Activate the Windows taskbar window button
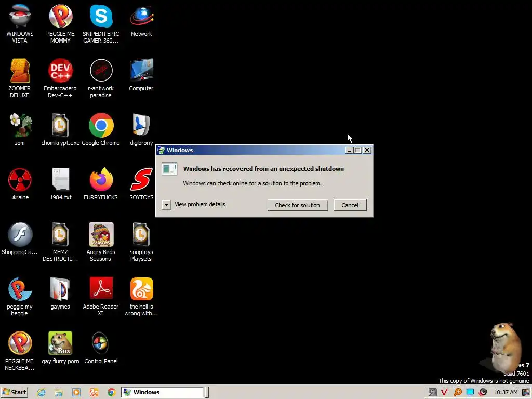The image size is (532, 399). (x=163, y=392)
